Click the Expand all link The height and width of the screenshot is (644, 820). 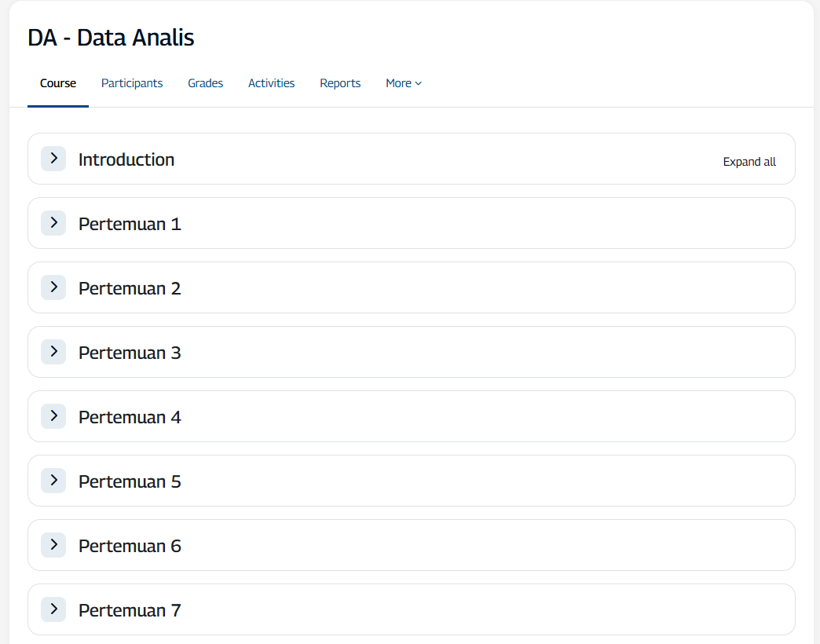749,162
